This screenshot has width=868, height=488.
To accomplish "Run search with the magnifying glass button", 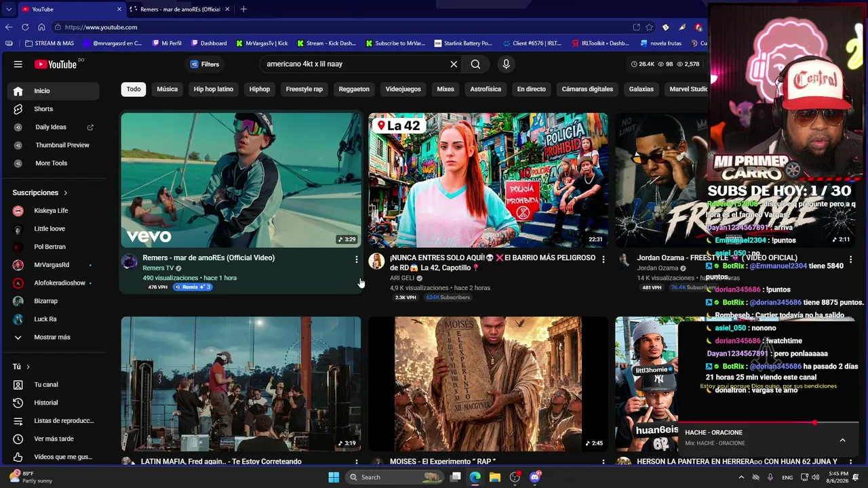I will click(x=475, y=64).
